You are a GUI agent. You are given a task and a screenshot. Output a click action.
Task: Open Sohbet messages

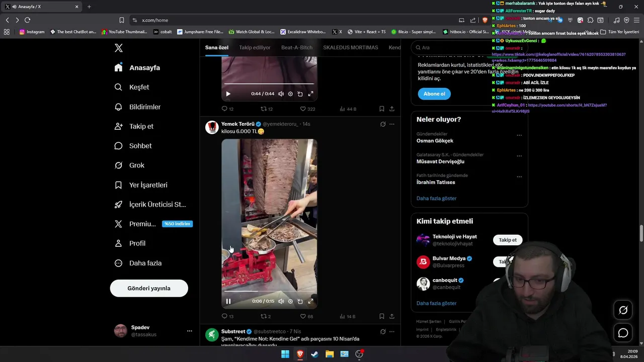click(x=133, y=146)
